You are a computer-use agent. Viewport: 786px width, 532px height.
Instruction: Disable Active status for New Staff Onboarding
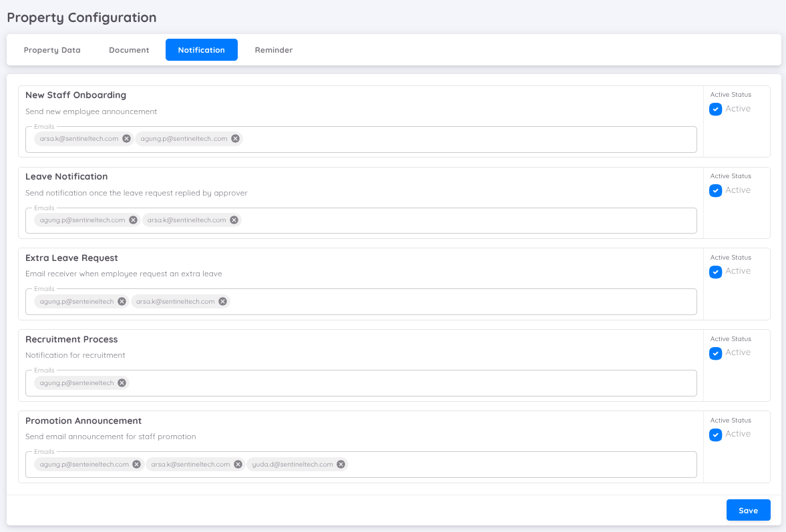tap(715, 109)
